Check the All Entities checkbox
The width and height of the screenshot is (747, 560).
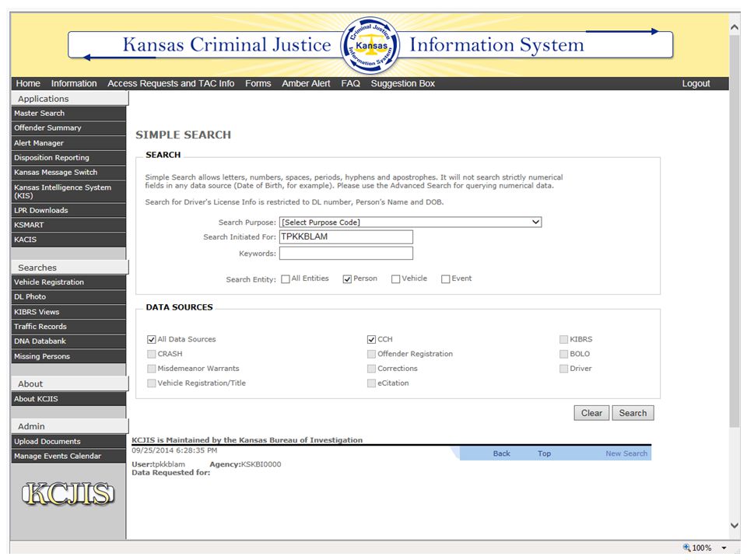coord(286,279)
